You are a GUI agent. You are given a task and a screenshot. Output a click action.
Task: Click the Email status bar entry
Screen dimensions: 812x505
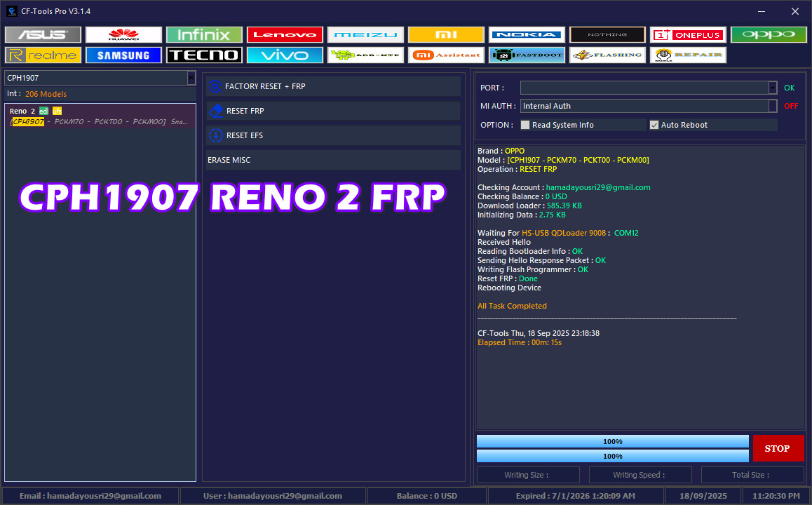pyautogui.click(x=90, y=496)
